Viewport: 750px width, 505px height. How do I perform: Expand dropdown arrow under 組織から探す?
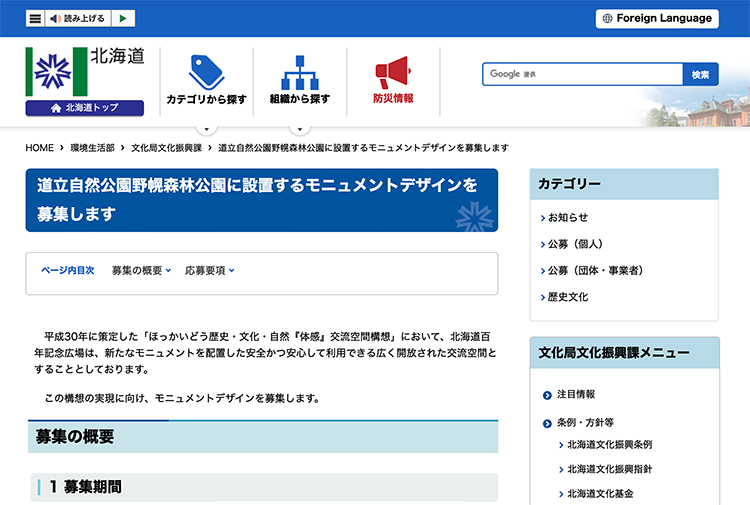300,129
